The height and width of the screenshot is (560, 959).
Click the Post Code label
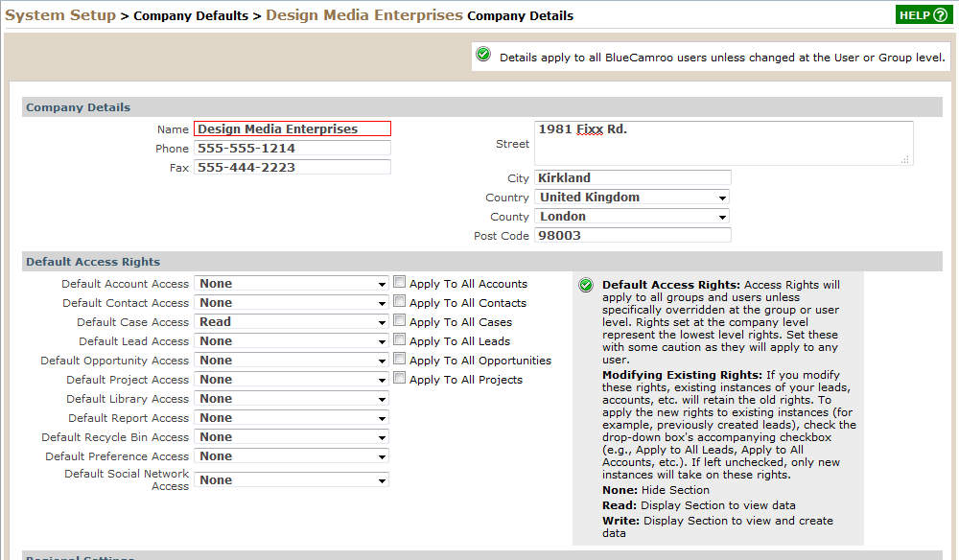coord(502,236)
